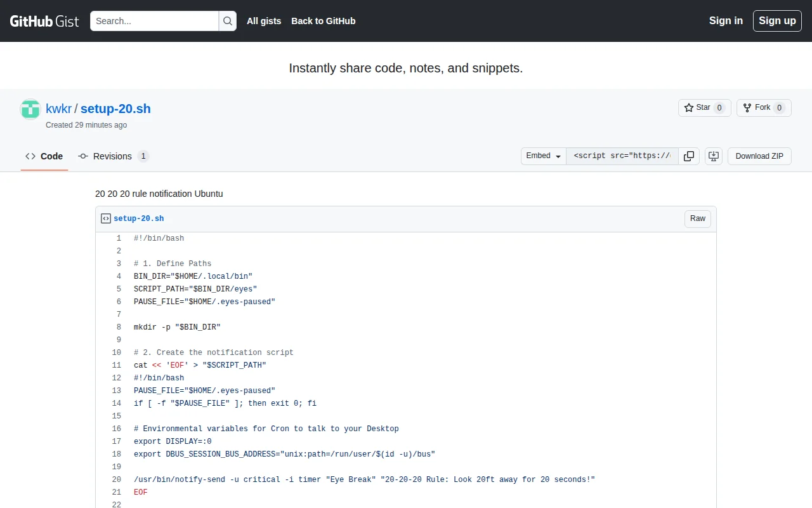This screenshot has height=508, width=812.
Task: Click the BIN_DIR="$HOME/.local/bin" line
Action: point(193,276)
